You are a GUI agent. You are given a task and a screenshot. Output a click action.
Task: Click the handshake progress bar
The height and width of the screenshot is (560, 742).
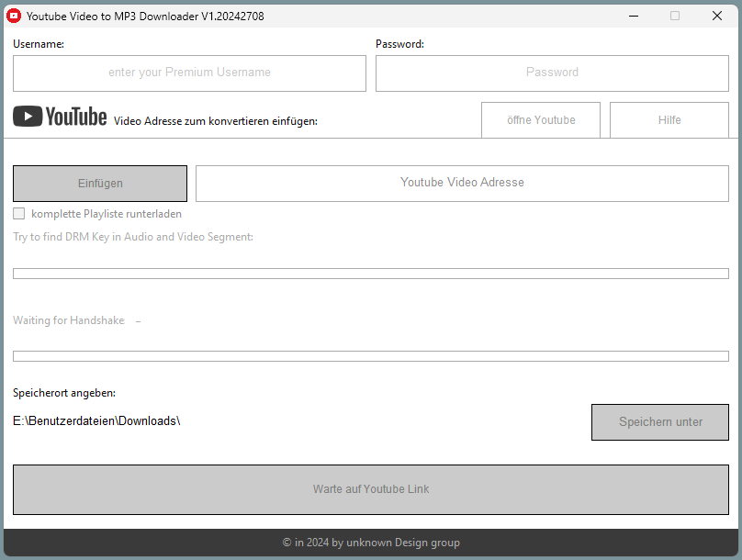[371, 356]
